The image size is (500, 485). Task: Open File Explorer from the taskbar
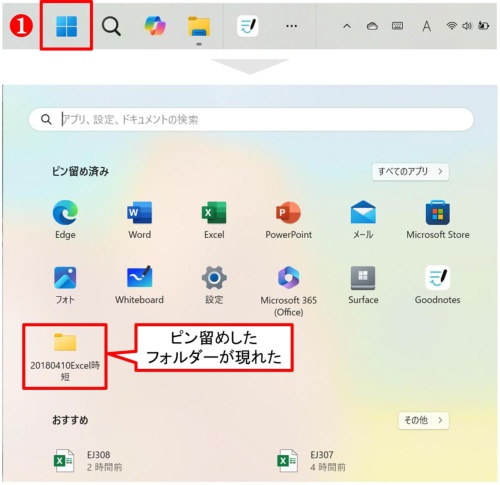point(199,26)
